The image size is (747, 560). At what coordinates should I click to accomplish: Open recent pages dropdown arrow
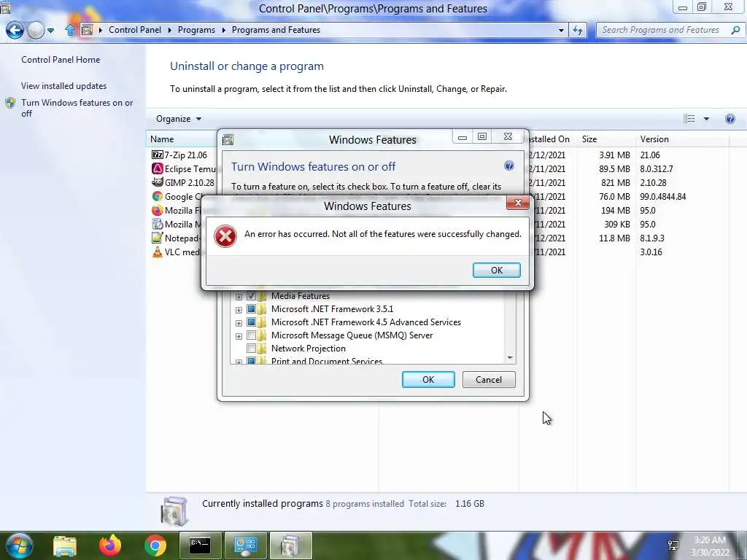coord(50,31)
